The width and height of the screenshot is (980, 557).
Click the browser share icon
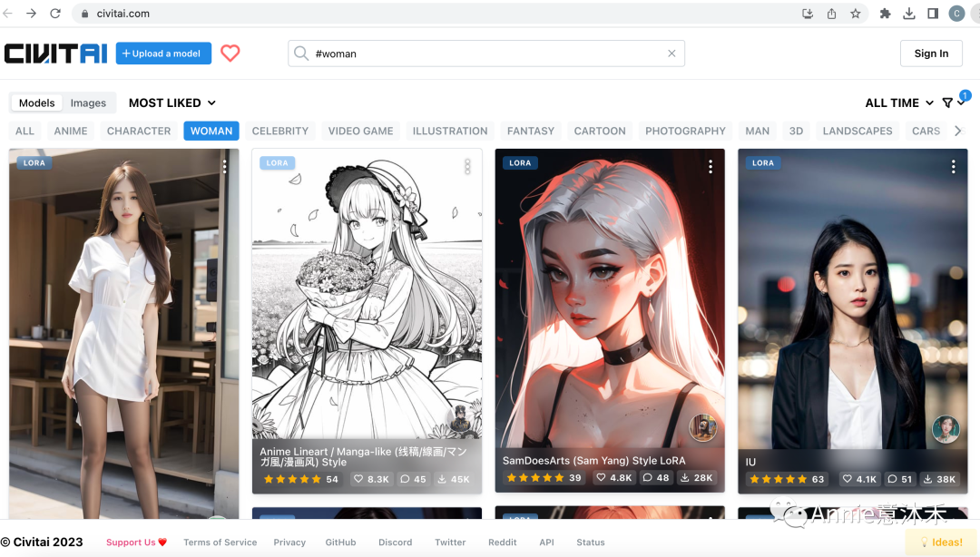[831, 14]
